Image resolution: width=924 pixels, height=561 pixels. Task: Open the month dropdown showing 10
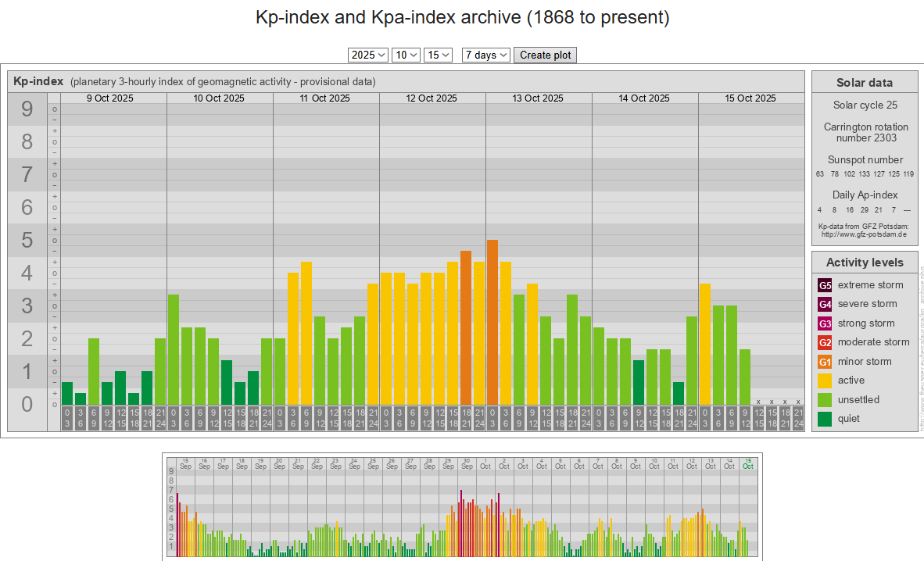[406, 55]
